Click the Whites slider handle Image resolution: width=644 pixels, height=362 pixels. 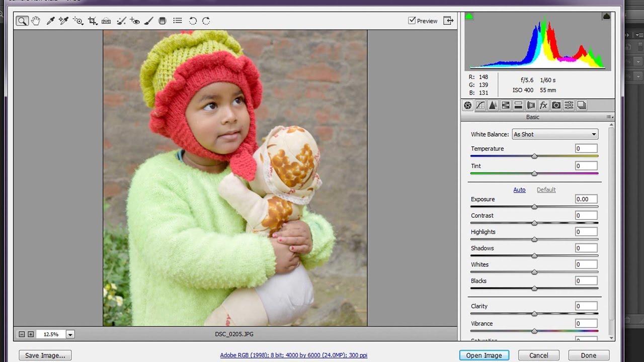pyautogui.click(x=534, y=272)
